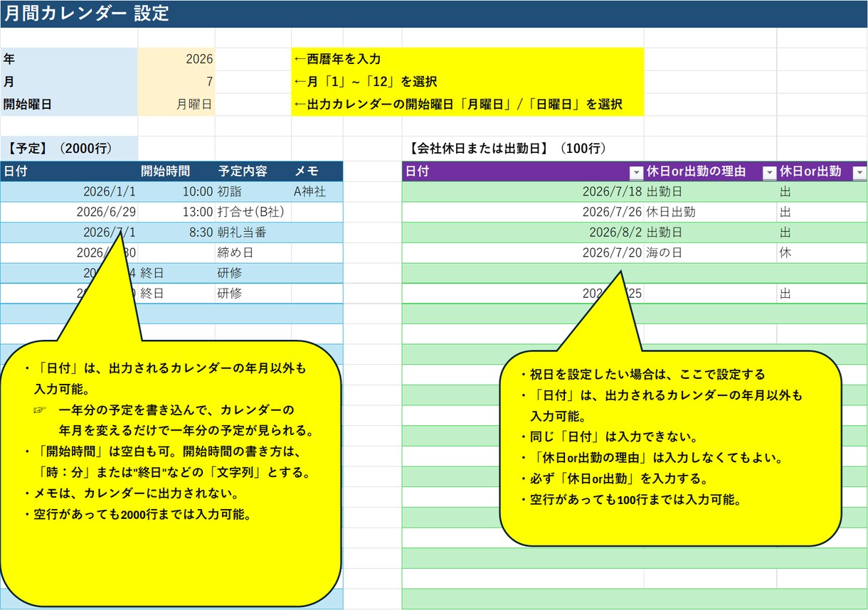
Task: Click the 開始曜日 label cell
Action: 69,105
